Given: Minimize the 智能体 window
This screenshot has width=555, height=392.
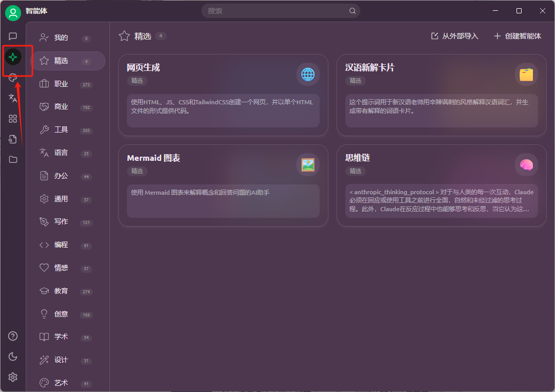Looking at the screenshot, I should pyautogui.click(x=495, y=11).
